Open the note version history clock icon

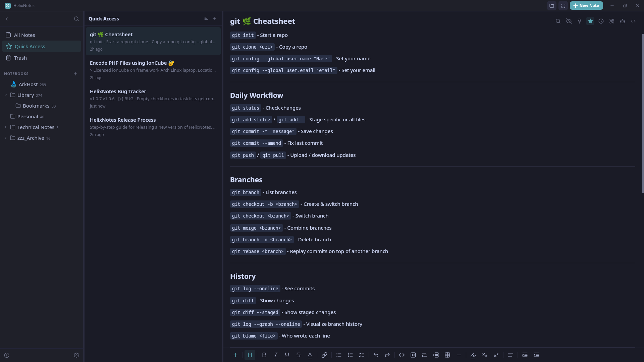point(601,21)
